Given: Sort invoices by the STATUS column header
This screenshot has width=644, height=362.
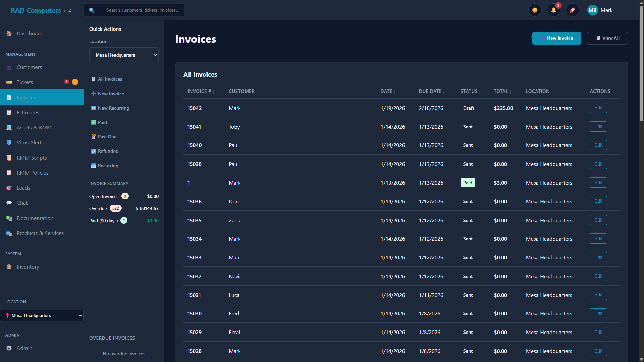Looking at the screenshot, I should pyautogui.click(x=470, y=91).
